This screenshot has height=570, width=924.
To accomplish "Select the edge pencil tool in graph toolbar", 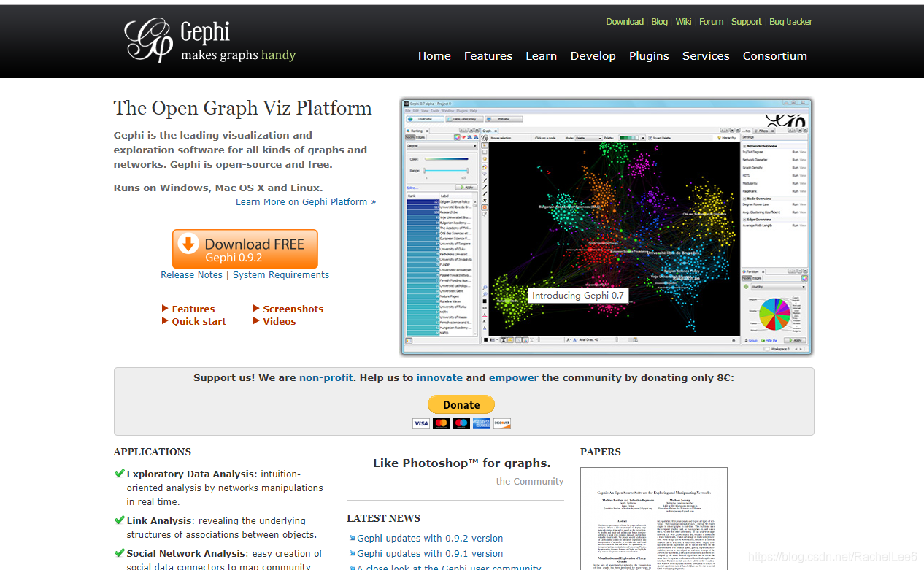I will pyautogui.click(x=484, y=188).
